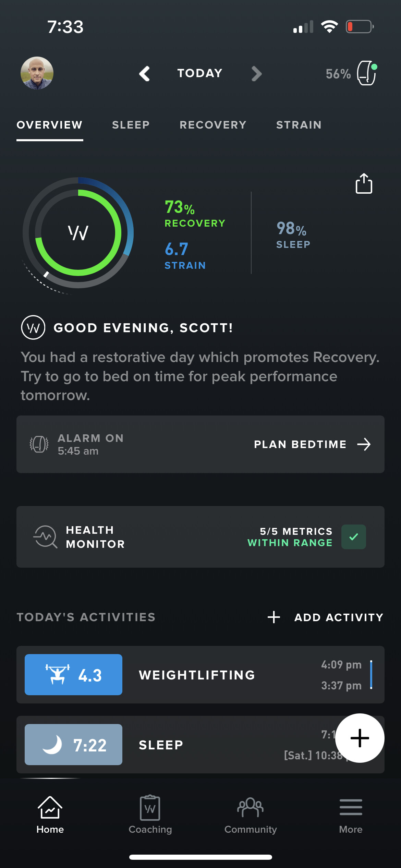Open the Strain tab
The width and height of the screenshot is (401, 868).
(x=299, y=125)
